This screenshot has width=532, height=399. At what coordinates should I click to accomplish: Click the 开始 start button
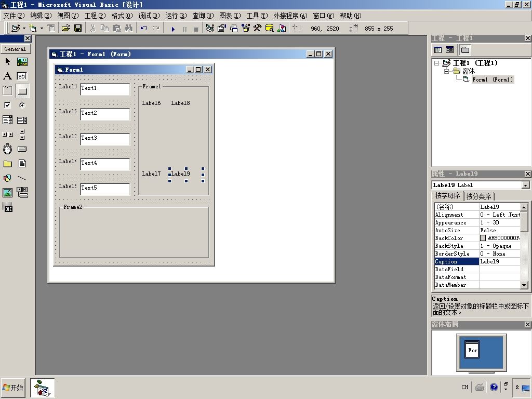click(x=13, y=388)
